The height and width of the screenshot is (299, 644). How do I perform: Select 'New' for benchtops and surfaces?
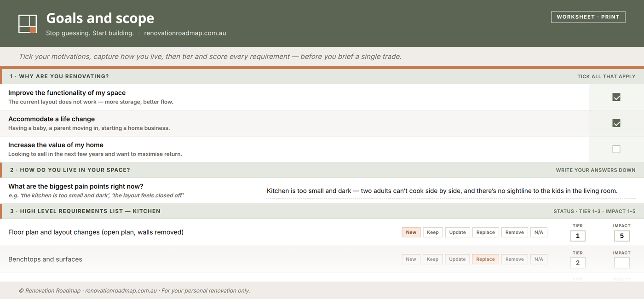[x=411, y=259]
